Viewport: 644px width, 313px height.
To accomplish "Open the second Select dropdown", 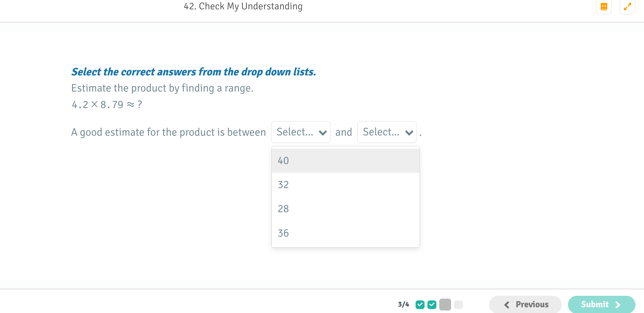I will (387, 132).
